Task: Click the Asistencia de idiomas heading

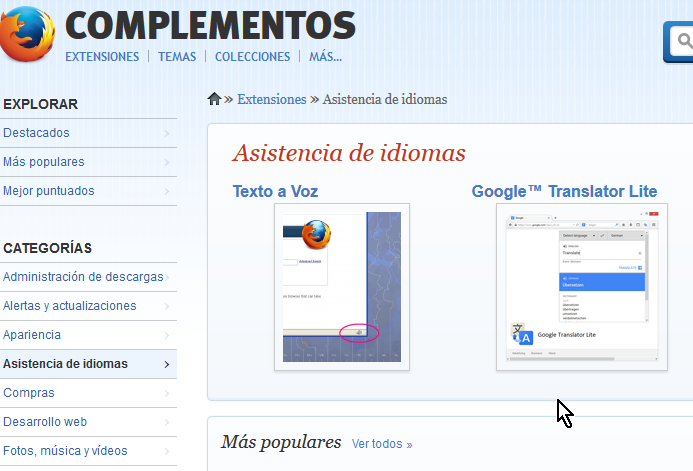Action: [x=349, y=153]
